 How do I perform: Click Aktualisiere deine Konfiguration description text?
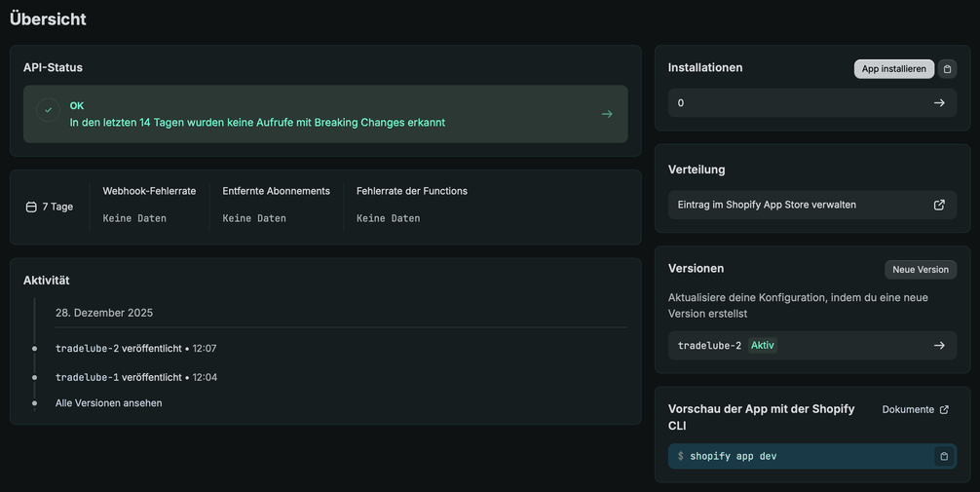click(798, 305)
